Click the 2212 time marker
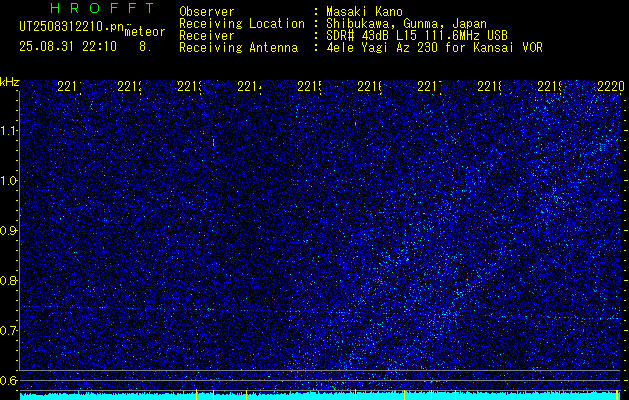This screenshot has height=400, width=629. (130, 86)
